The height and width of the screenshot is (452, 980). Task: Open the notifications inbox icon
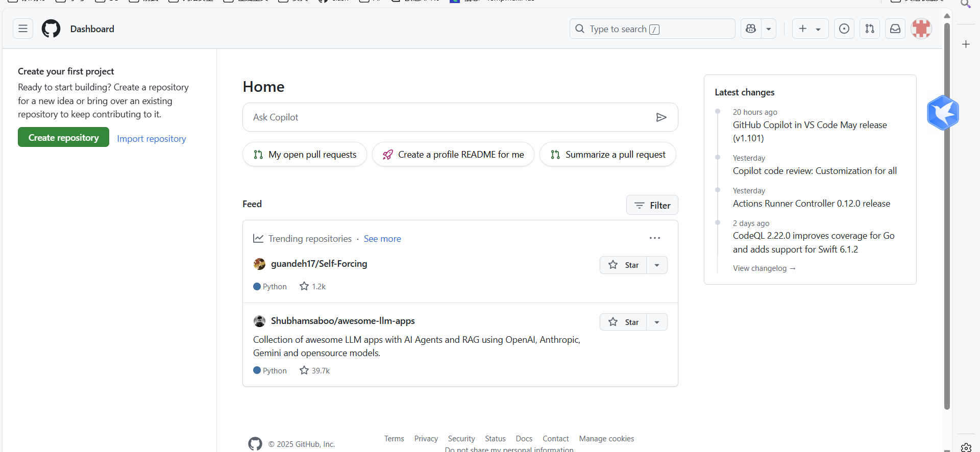[x=895, y=29]
